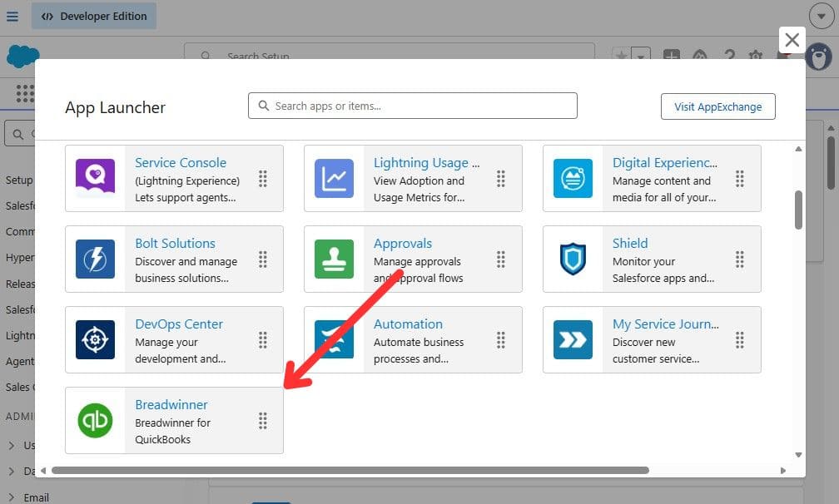Select the Digital Experiences app icon
The height and width of the screenshot is (504, 839).
tap(573, 179)
